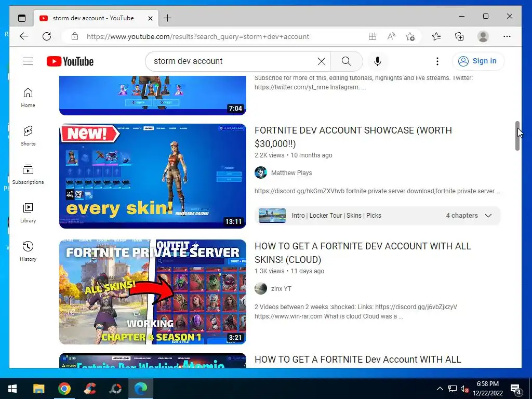Open the notification center

click(516, 389)
